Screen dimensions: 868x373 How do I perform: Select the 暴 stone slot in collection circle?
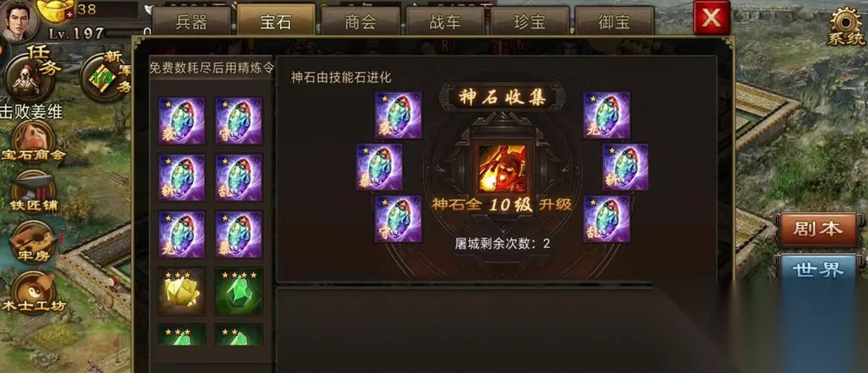(379, 167)
